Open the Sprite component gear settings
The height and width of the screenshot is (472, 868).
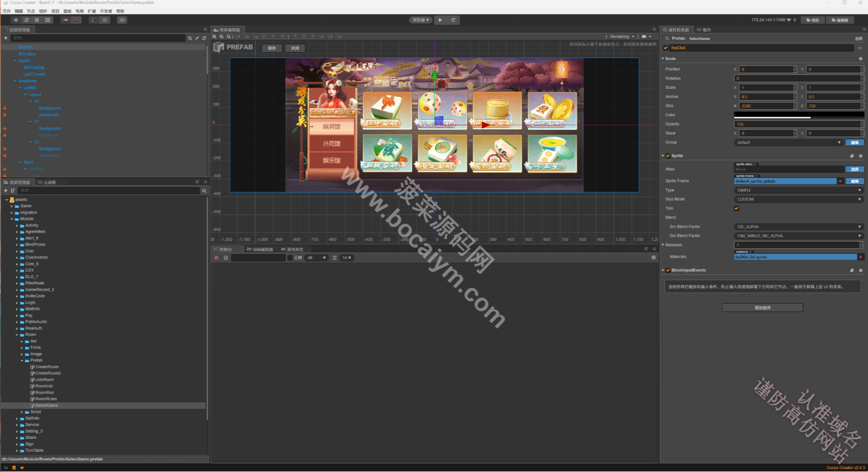(861, 156)
